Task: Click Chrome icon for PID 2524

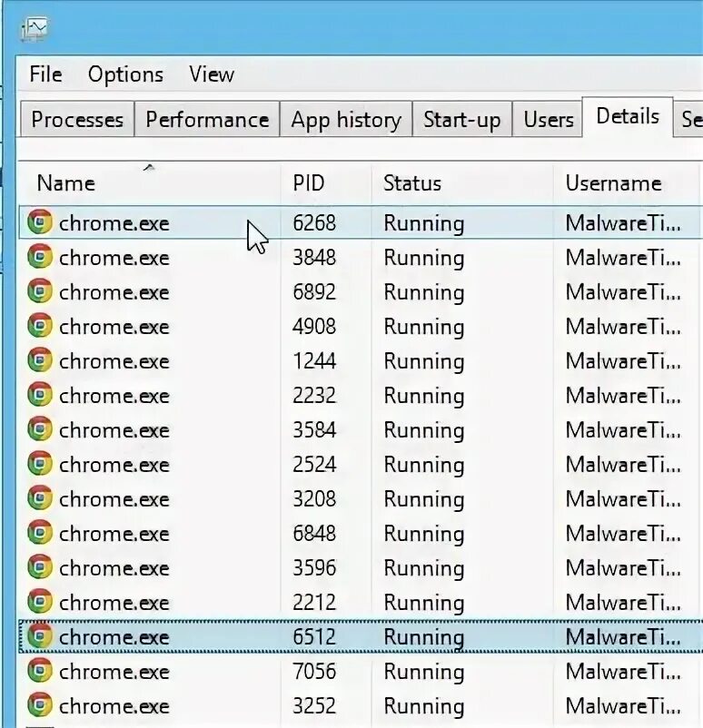Action: click(40, 464)
